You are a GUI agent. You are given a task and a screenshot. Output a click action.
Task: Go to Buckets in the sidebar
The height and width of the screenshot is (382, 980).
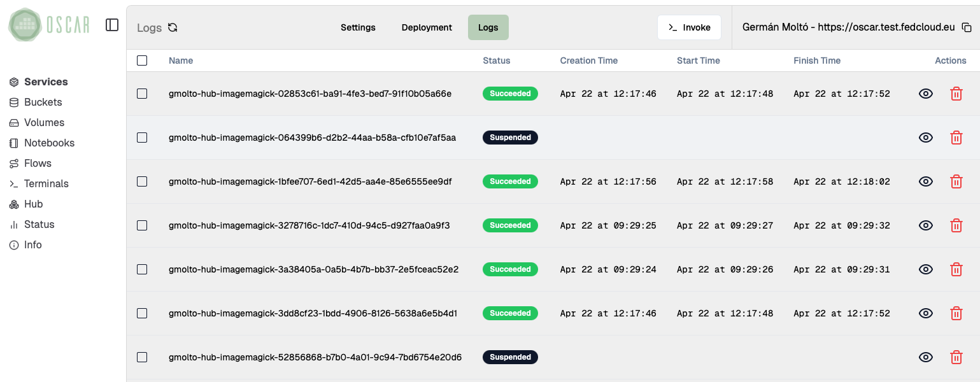(x=43, y=102)
